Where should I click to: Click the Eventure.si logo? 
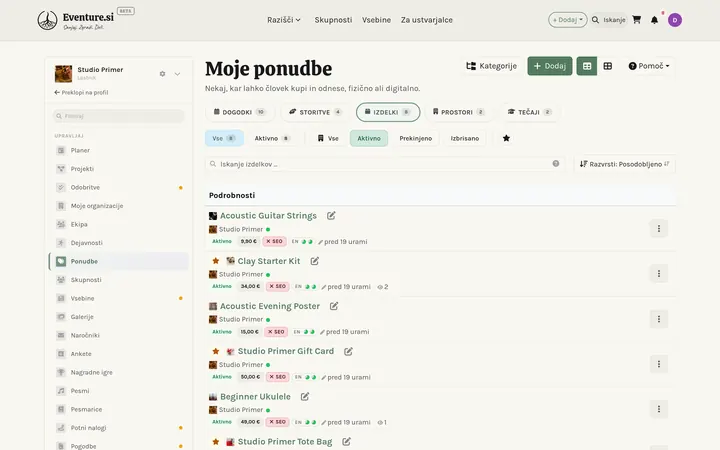click(x=76, y=20)
